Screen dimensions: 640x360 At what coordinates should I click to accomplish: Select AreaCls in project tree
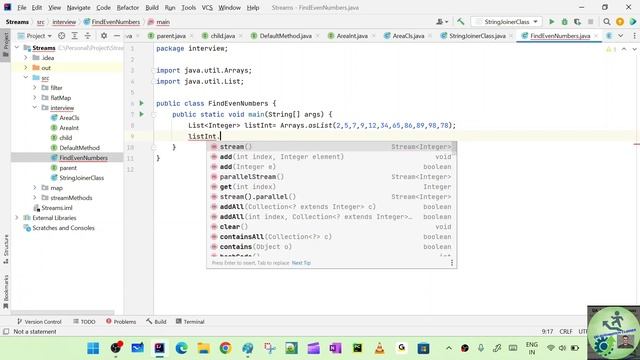[x=69, y=118]
